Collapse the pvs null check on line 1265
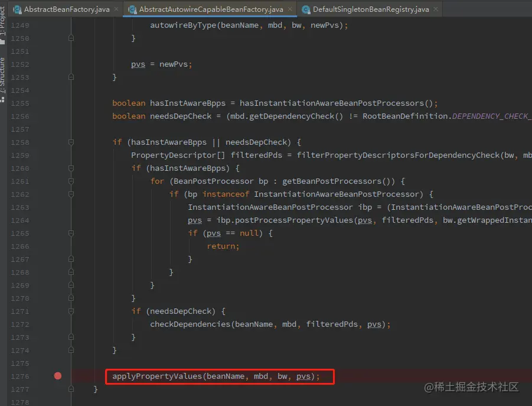 pyautogui.click(x=71, y=233)
